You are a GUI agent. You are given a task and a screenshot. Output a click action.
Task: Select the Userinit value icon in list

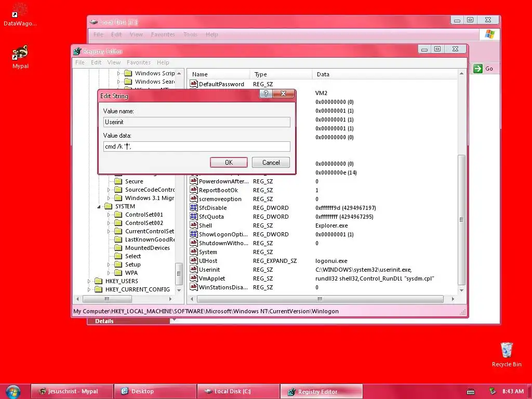194,269
